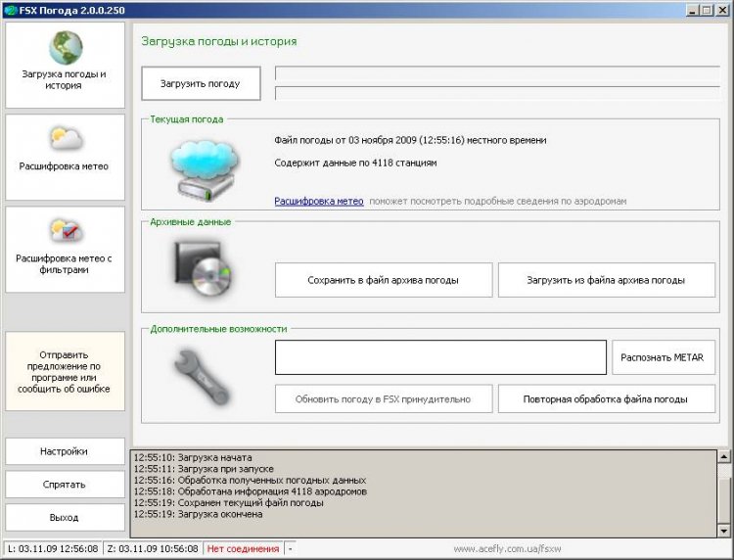The height and width of the screenshot is (560, 734).
Task: Click the METAR text input field
Action: point(440,357)
